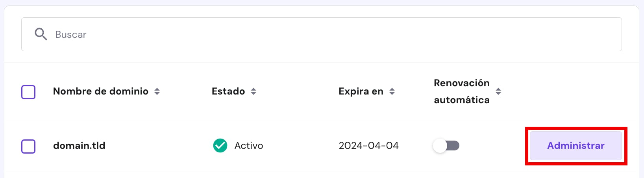Toggle sort arrows next to Renovación automática
Image resolution: width=644 pixels, height=178 pixels.
[x=498, y=91]
